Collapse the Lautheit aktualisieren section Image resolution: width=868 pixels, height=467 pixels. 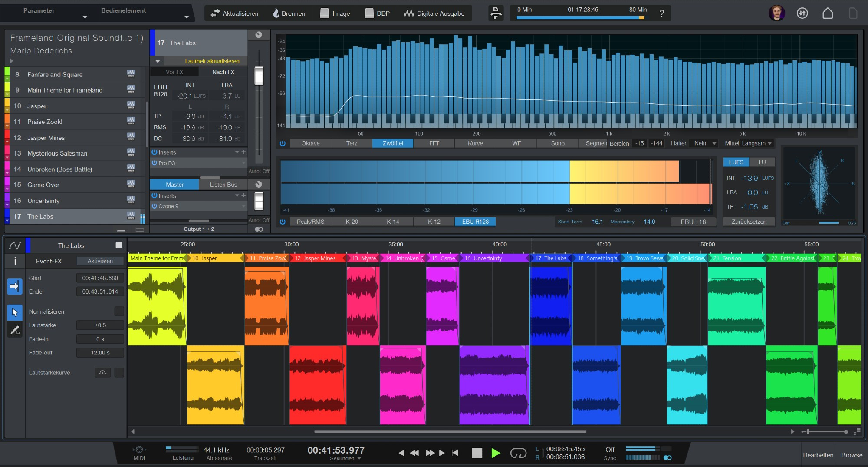158,61
